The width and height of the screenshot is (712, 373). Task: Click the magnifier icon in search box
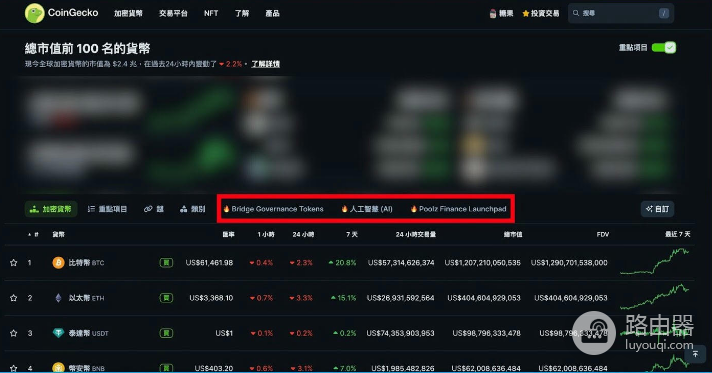tap(576, 13)
